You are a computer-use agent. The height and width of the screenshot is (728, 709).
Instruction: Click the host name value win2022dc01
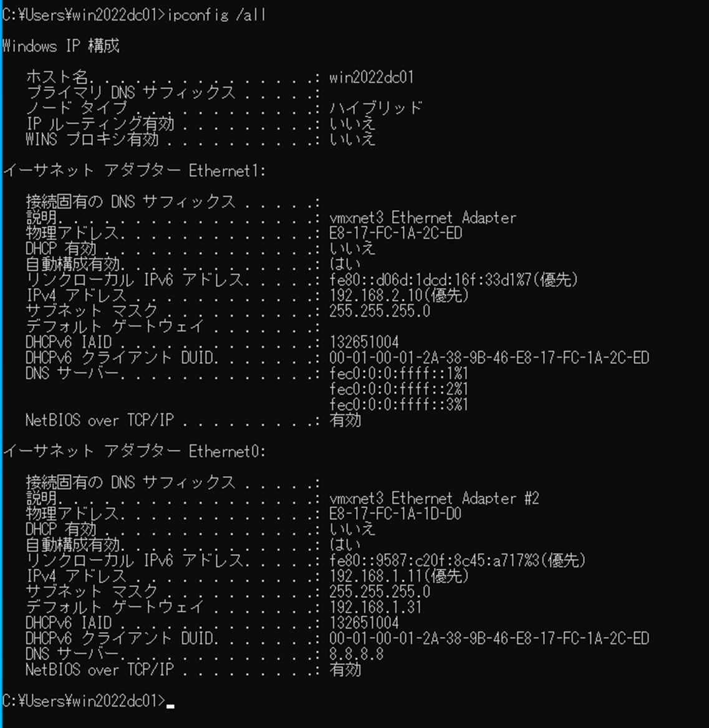coord(371,77)
